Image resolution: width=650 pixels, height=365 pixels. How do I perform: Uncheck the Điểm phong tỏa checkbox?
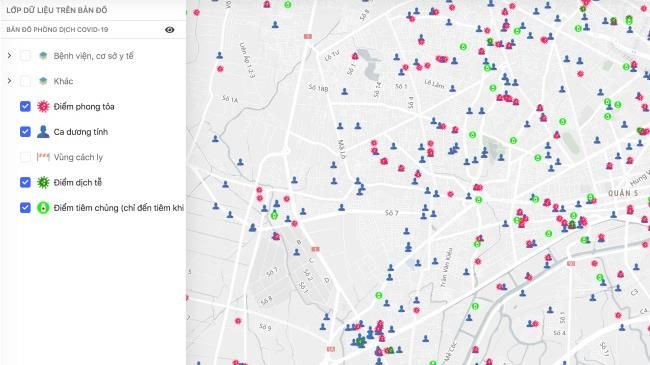[x=25, y=106]
